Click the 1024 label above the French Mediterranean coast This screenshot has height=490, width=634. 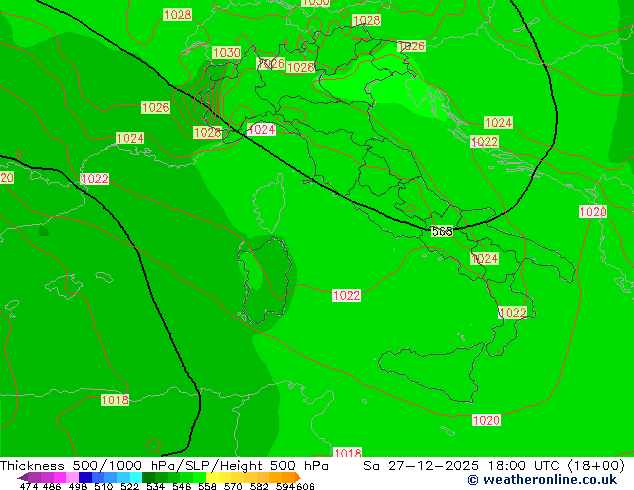click(x=130, y=138)
